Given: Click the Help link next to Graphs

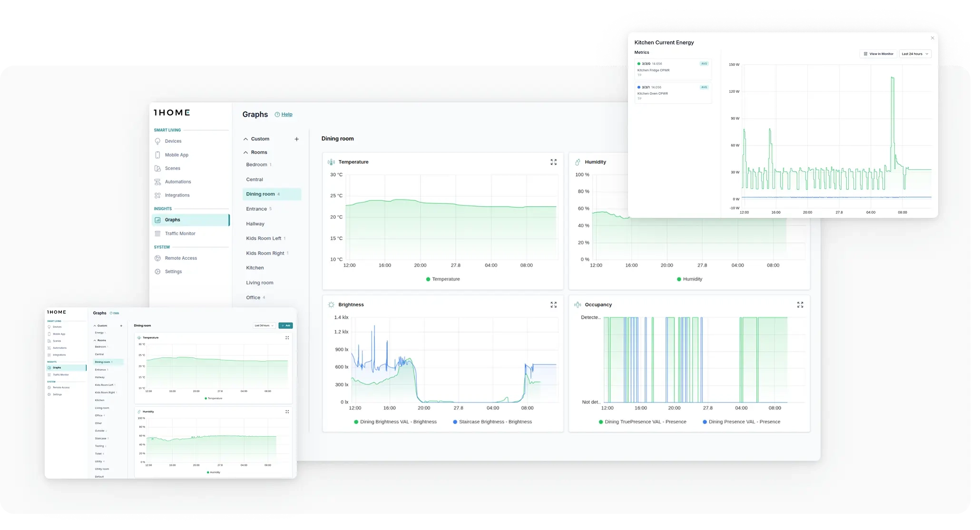Looking at the screenshot, I should point(286,114).
